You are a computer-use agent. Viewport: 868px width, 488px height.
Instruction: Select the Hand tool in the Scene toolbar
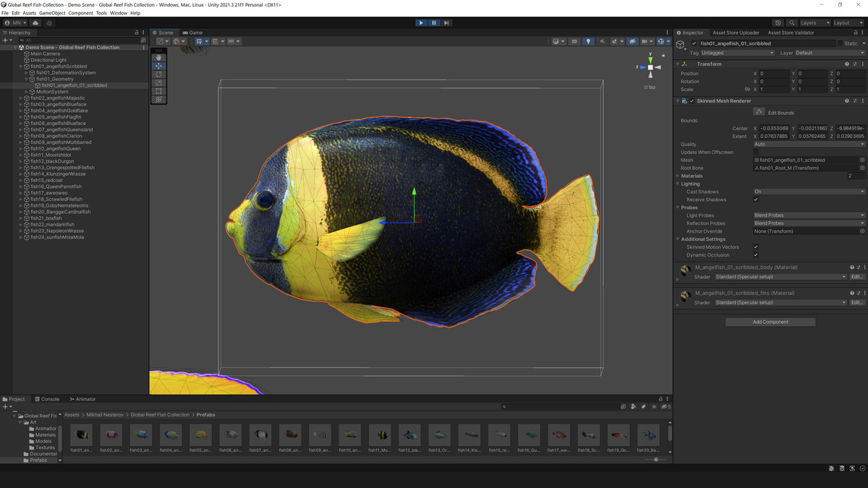coord(158,58)
